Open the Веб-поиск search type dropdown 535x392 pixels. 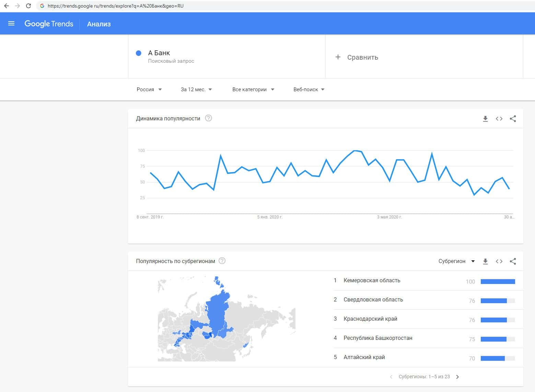click(x=309, y=90)
